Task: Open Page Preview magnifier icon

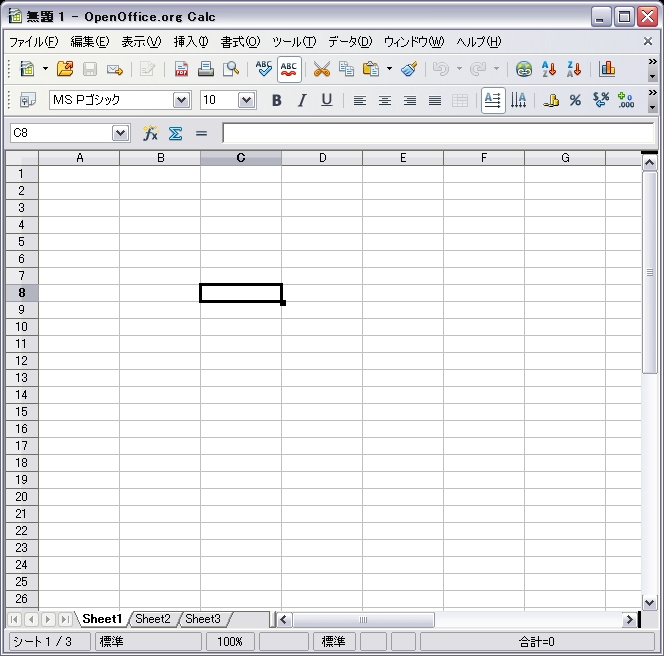Action: click(231, 69)
